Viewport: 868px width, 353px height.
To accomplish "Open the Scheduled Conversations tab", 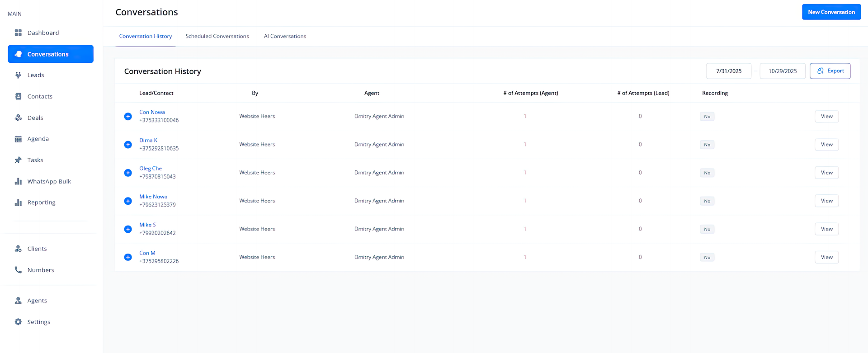I will point(217,36).
